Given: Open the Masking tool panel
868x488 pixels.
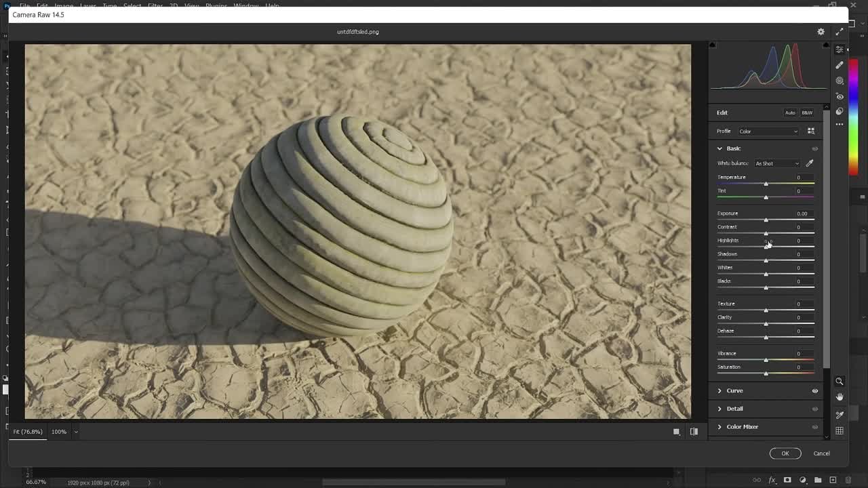Looking at the screenshot, I should (x=840, y=80).
